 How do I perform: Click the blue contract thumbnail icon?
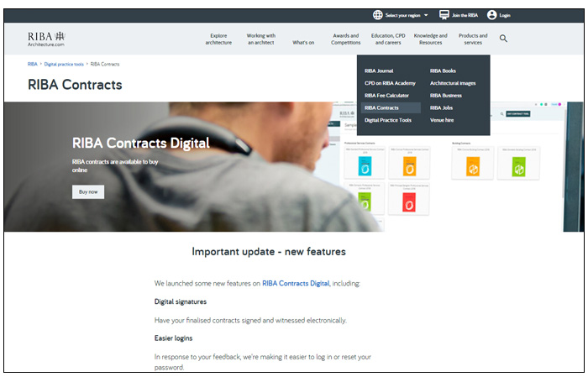(x=365, y=166)
